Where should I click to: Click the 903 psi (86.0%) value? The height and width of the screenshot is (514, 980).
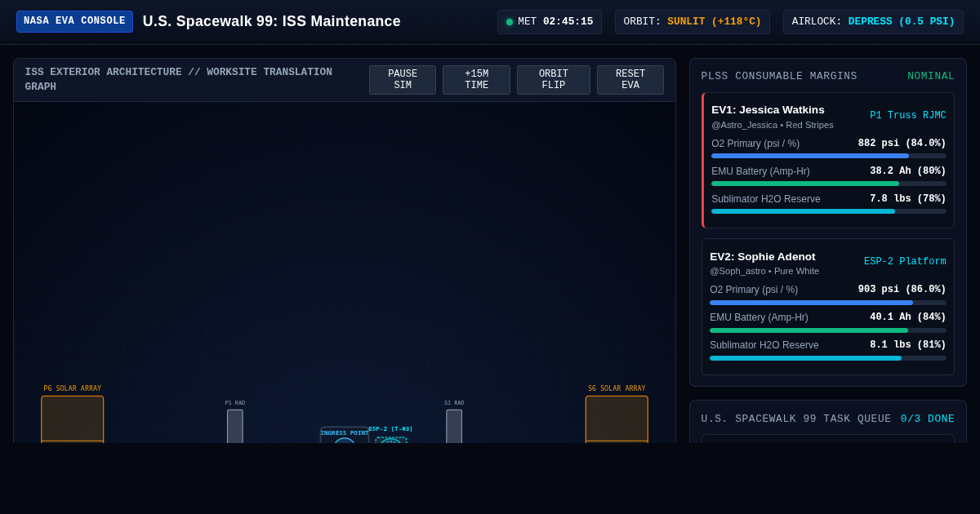point(902,290)
